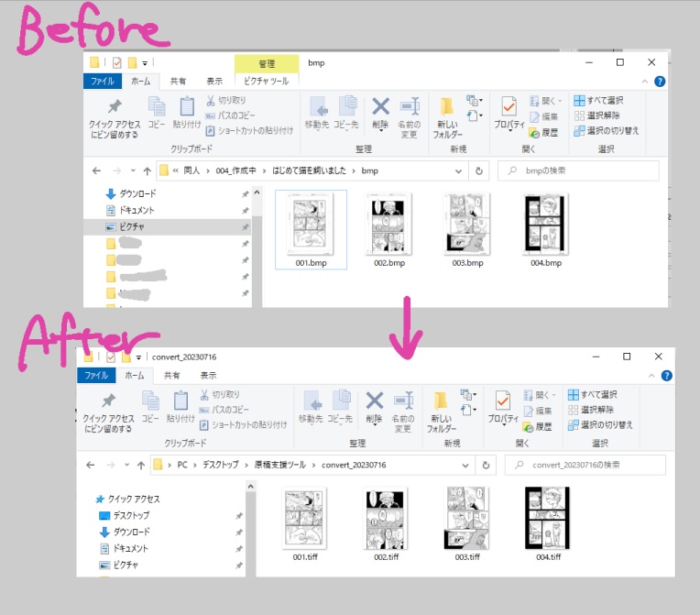Click History (履歴) in bmp window

(543, 132)
